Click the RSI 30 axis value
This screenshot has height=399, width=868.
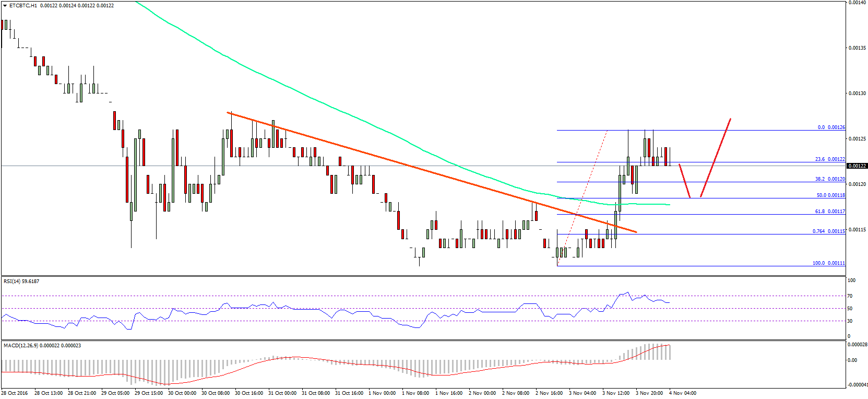click(850, 321)
